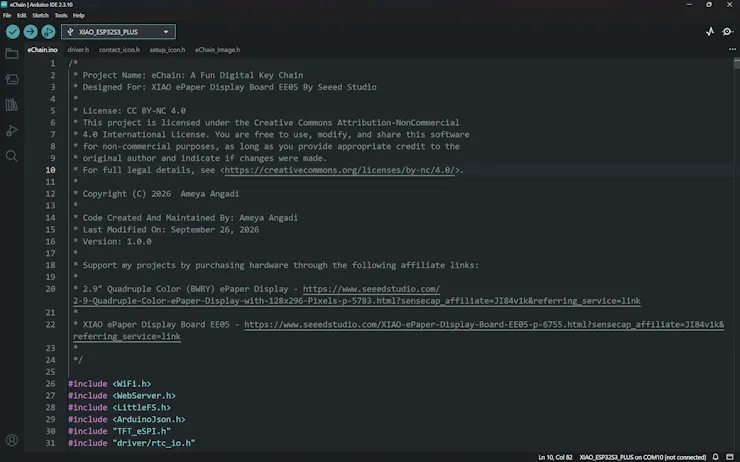
Task: Switch to the eChain.ino tab
Action: pyautogui.click(x=42, y=50)
